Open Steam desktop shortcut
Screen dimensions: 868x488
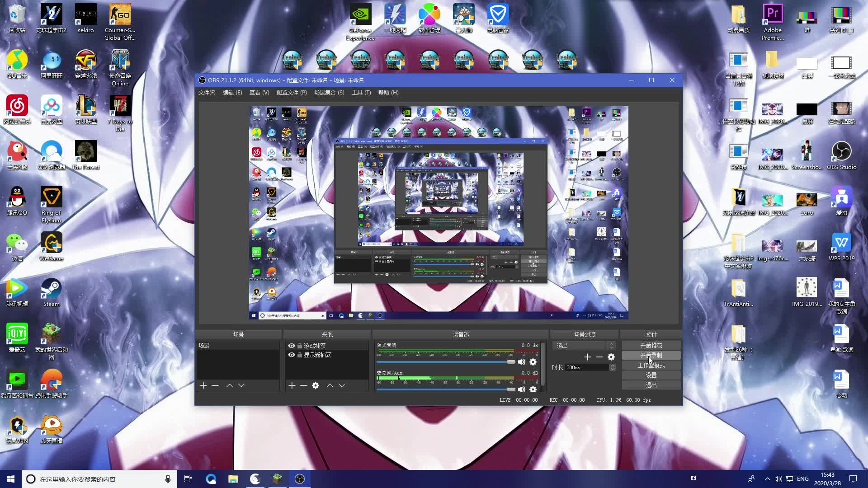(x=51, y=292)
